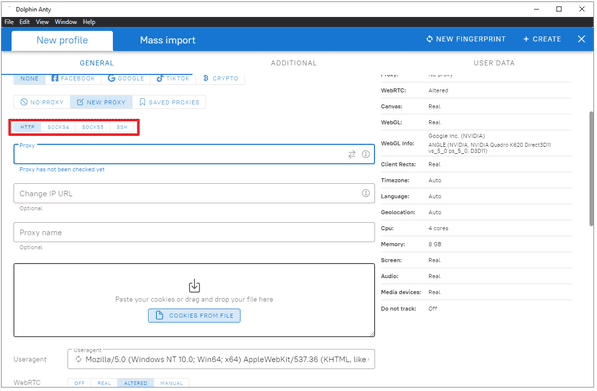
Task: Select the ADDITIONAL section tab
Action: point(294,63)
